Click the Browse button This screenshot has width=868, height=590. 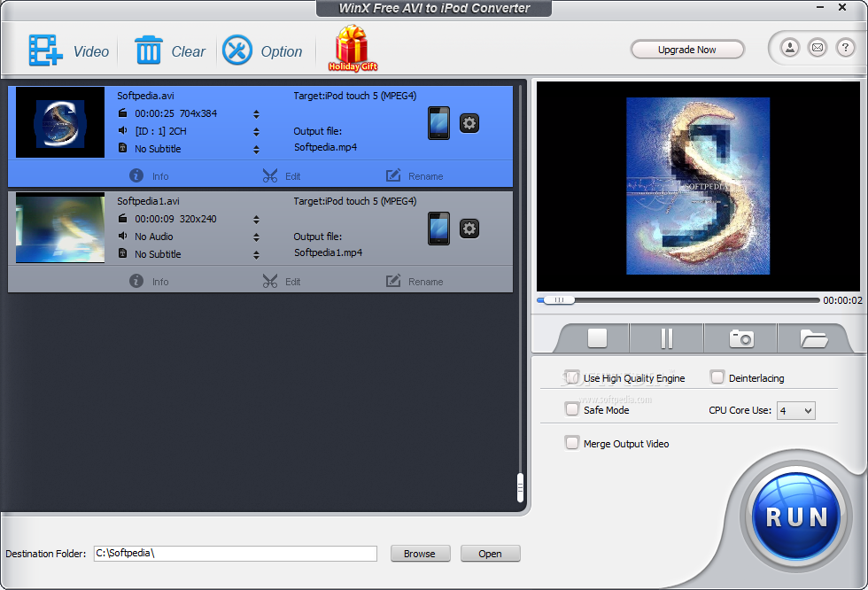(x=420, y=554)
